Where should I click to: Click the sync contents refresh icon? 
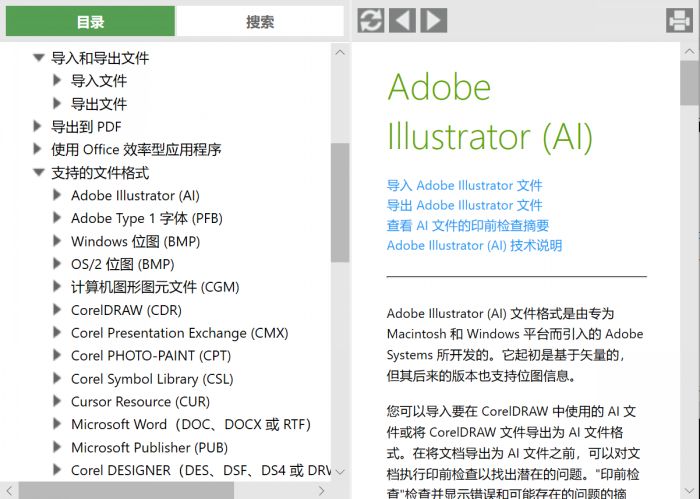pyautogui.click(x=371, y=21)
